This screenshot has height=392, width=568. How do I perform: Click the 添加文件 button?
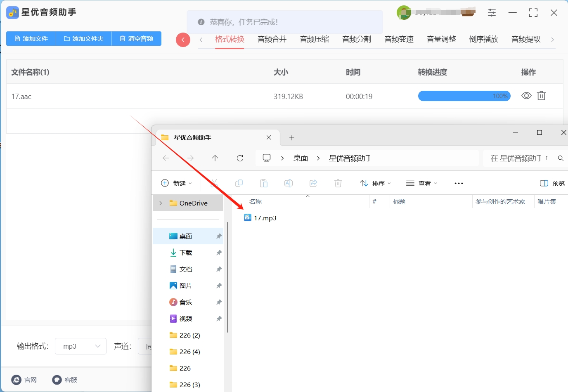point(31,39)
